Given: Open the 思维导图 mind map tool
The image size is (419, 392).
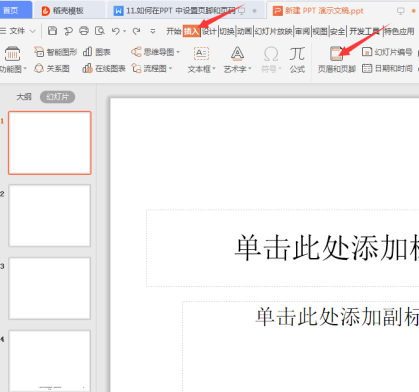Looking at the screenshot, I should point(153,52).
